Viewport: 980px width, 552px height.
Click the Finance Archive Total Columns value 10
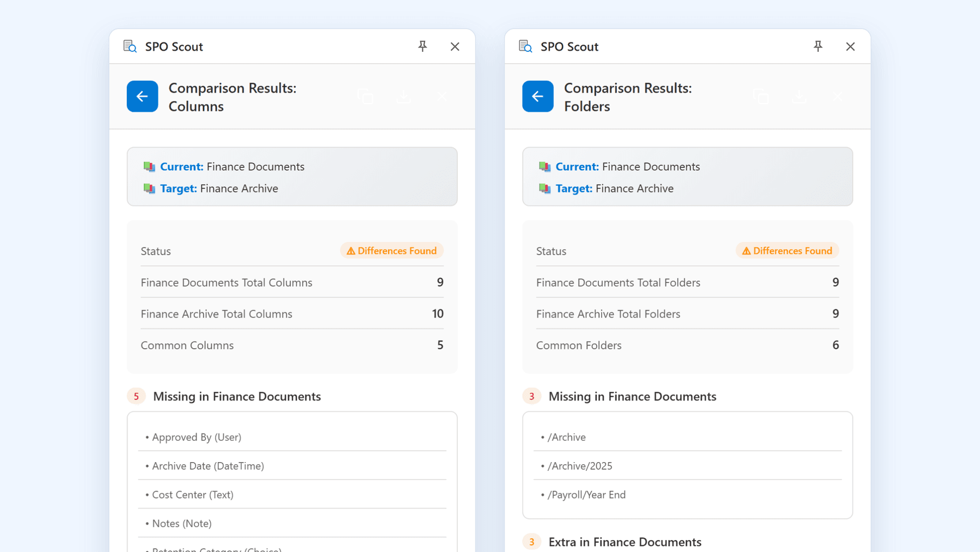438,314
